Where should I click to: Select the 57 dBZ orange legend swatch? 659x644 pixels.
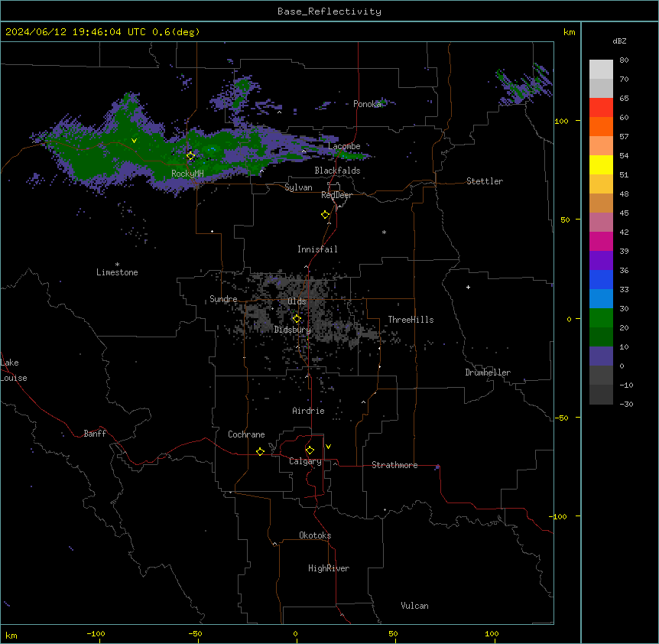pos(601,145)
